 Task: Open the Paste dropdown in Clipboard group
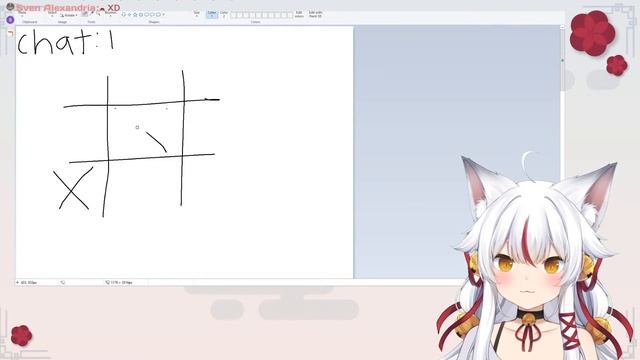tap(22, 14)
